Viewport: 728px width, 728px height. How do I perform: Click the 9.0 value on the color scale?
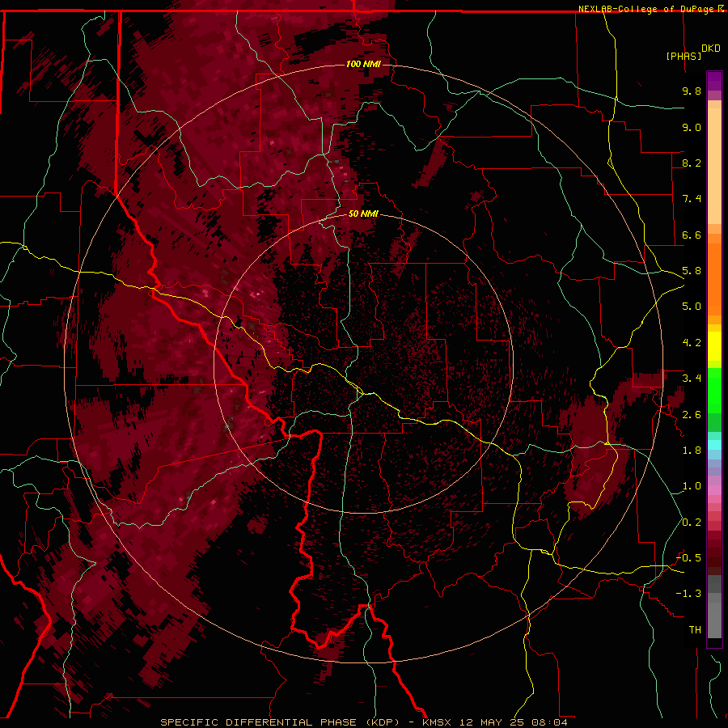pyautogui.click(x=692, y=127)
